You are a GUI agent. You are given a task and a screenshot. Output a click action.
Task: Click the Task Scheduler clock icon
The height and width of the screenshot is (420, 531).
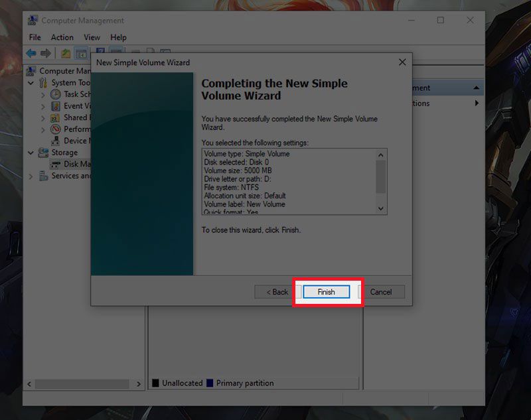click(x=56, y=94)
